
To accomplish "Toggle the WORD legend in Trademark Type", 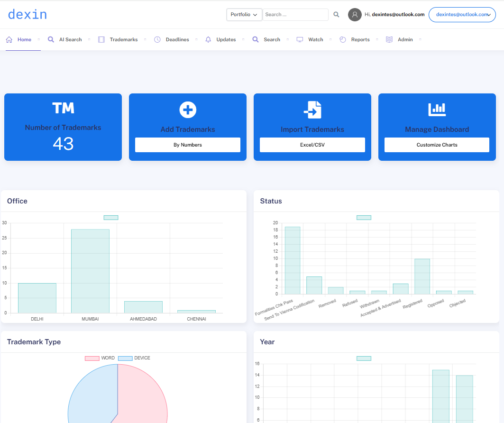I will [x=100, y=358].
